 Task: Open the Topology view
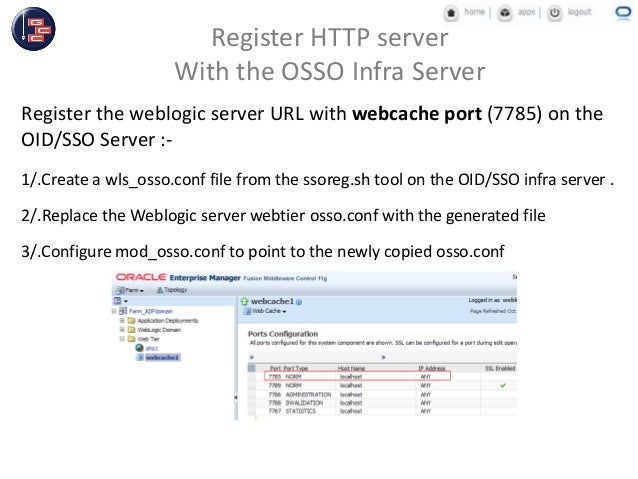[172, 290]
